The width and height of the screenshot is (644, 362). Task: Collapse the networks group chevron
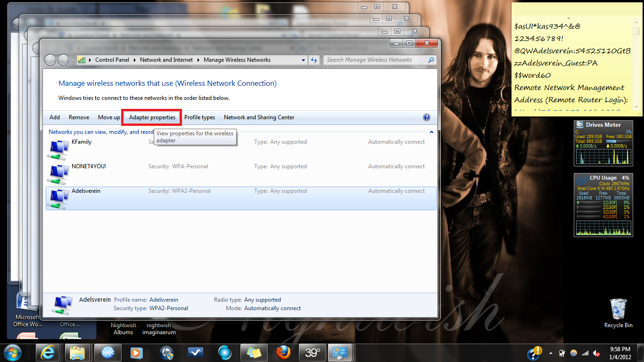pos(431,132)
